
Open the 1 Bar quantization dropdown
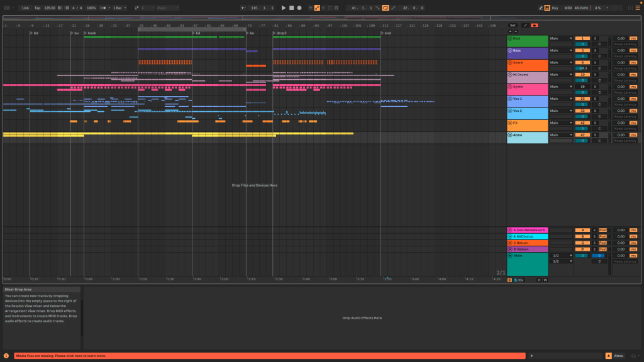[x=119, y=8]
